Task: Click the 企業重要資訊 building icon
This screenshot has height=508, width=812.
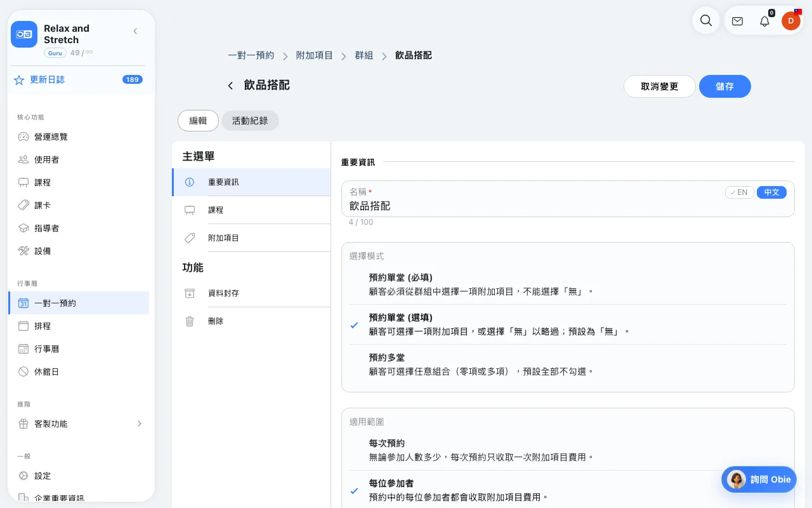Action: click(23, 498)
